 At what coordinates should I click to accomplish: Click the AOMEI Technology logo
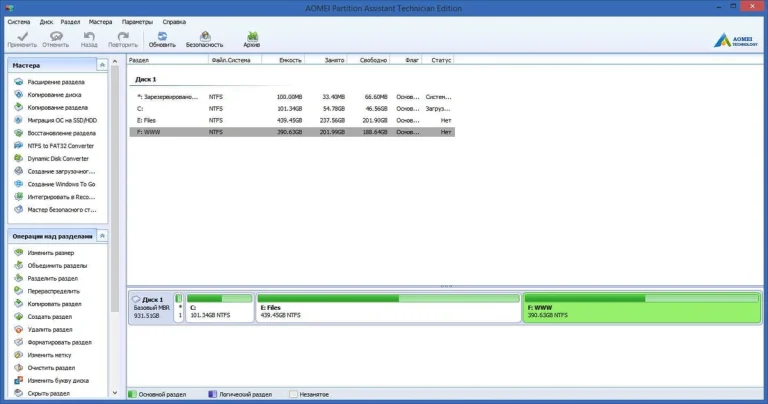[736, 40]
